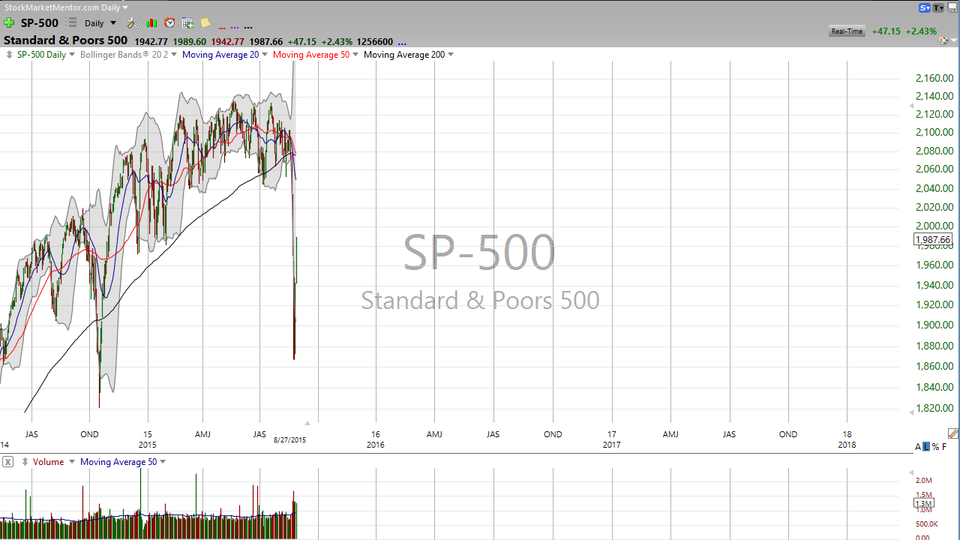Screen dimensions: 960x540
Task: Click the Moving Average 50 label in volume pane
Action: pyautogui.click(x=118, y=462)
